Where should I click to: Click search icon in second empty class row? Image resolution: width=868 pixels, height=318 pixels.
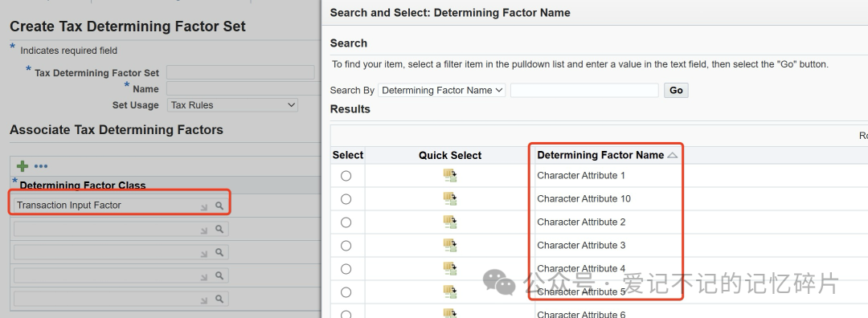[x=219, y=252]
